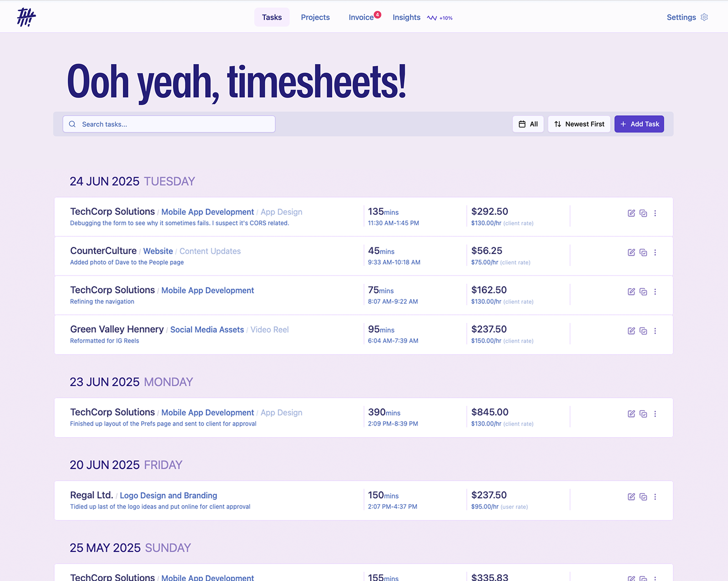
Task: Open the Invoice tab with notification badge
Action: pyautogui.click(x=361, y=17)
